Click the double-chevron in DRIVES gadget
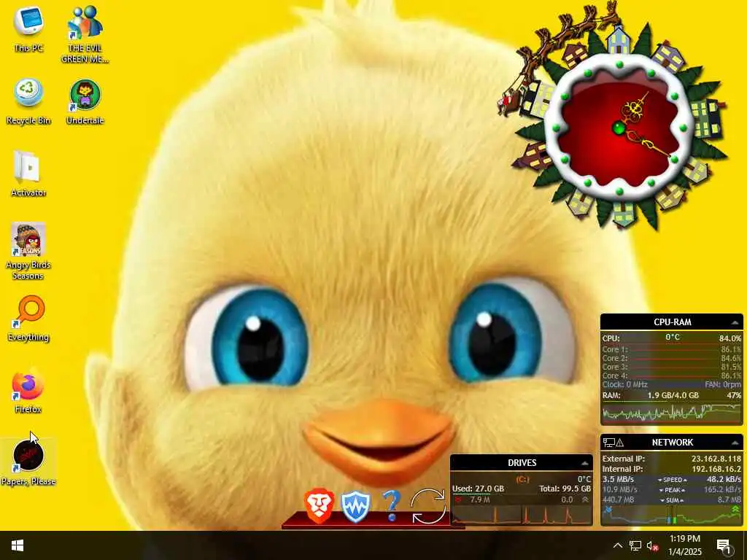The image size is (747, 560). [x=585, y=499]
